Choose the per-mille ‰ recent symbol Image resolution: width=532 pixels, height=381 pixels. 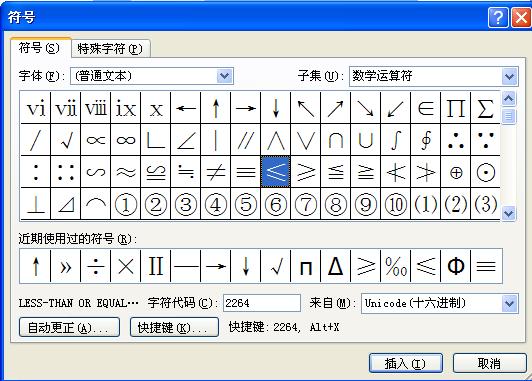pos(396,266)
